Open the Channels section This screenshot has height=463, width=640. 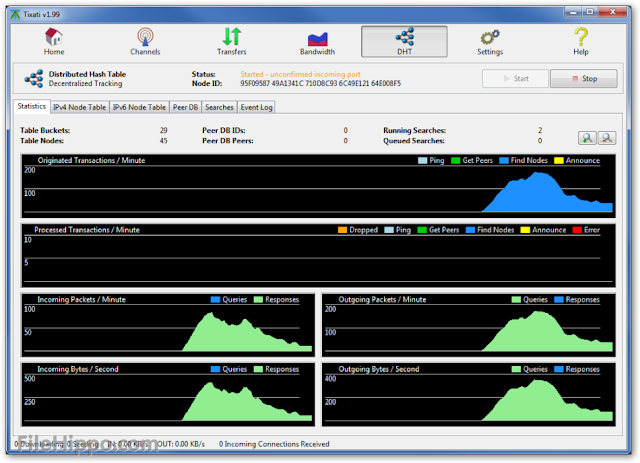(145, 42)
